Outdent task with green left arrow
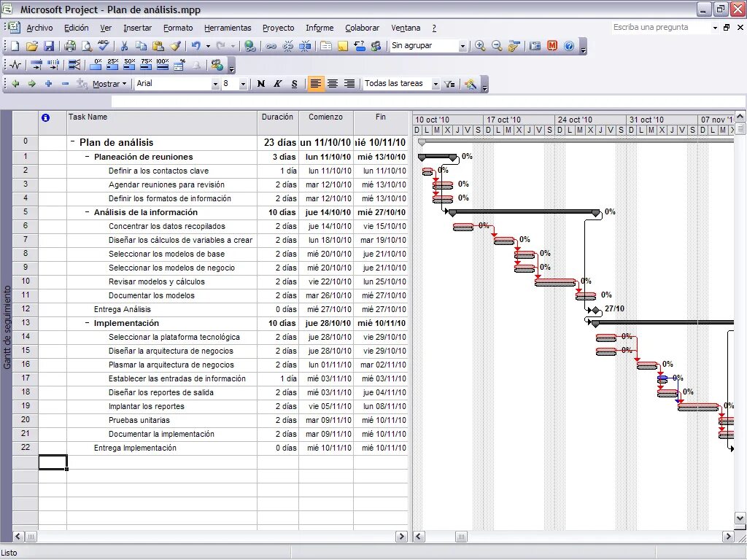 [x=15, y=84]
